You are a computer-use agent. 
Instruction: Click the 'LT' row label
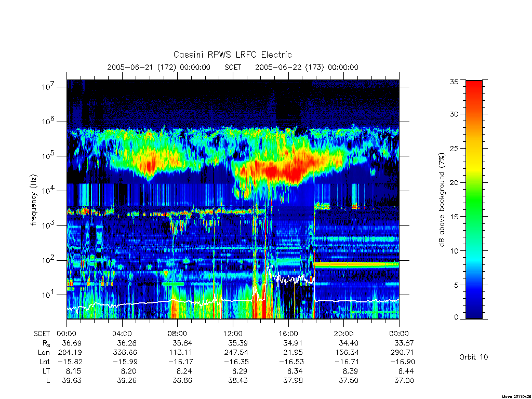(x=46, y=371)
